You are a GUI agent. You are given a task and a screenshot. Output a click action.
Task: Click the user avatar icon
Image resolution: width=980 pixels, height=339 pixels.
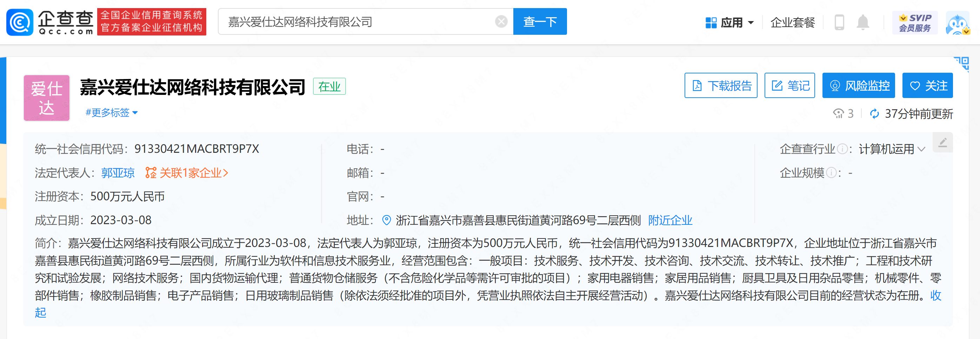tap(958, 23)
